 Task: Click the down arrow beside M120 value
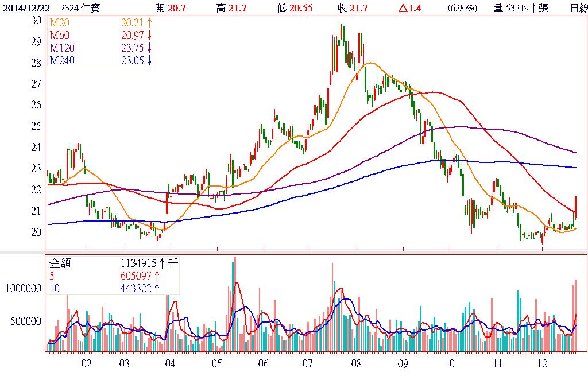pyautogui.click(x=149, y=48)
